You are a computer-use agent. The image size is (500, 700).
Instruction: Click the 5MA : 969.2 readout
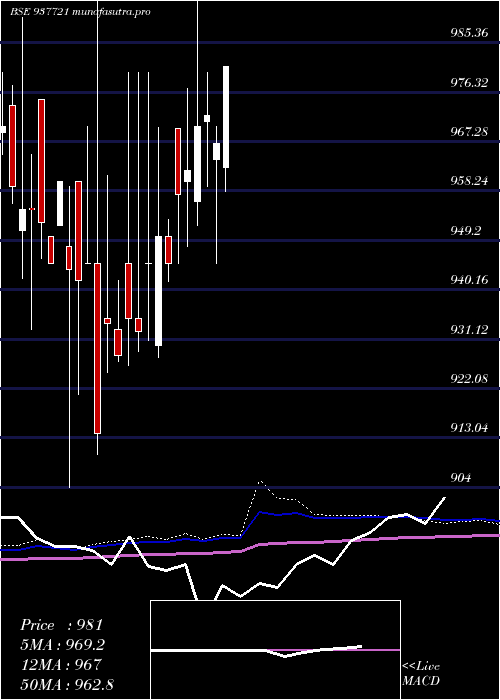tap(64, 645)
